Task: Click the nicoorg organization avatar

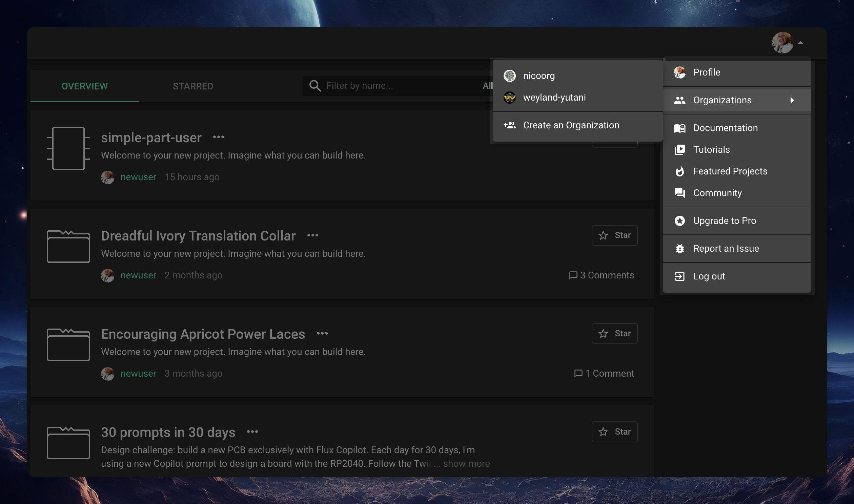Action: pos(509,76)
